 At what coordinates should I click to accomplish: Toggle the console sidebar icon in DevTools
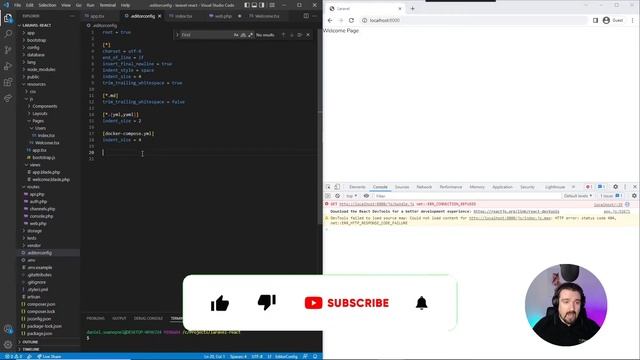[328, 196]
